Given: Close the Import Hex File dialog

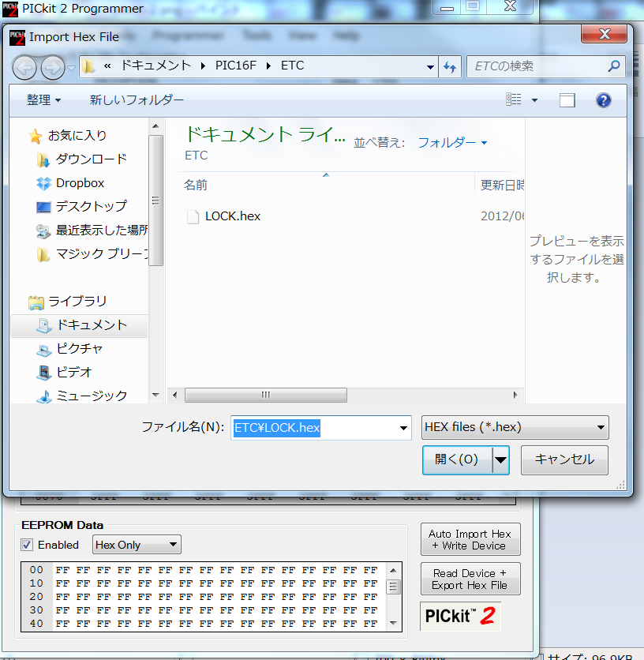Looking at the screenshot, I should point(605,34).
